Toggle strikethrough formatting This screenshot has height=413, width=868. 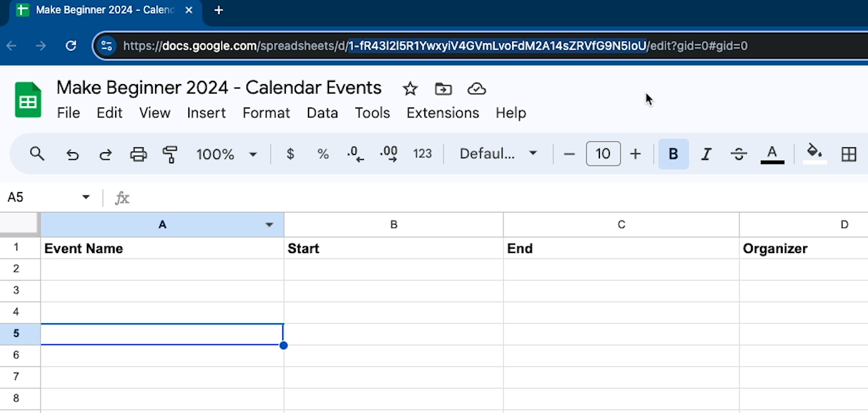(x=738, y=154)
